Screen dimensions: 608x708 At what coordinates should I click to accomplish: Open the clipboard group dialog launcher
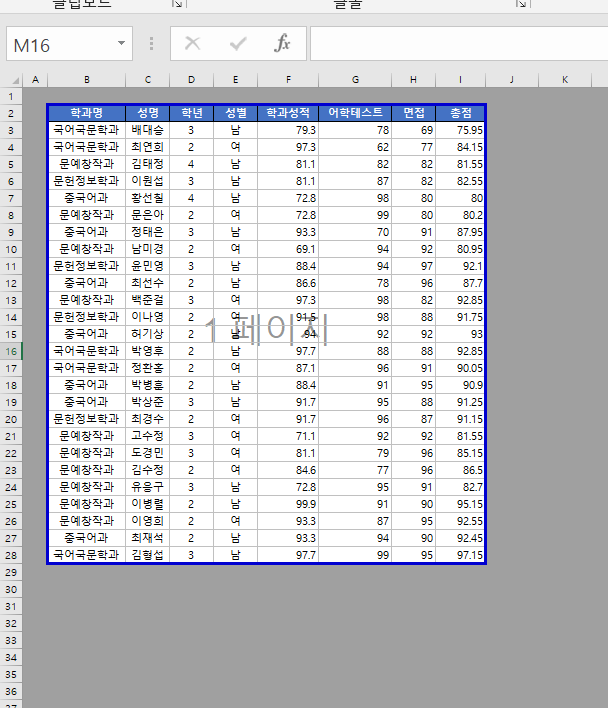(x=177, y=4)
